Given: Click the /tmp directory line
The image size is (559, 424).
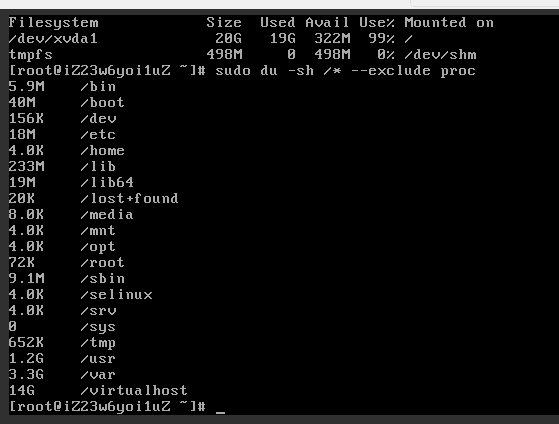Looking at the screenshot, I should point(62,343).
